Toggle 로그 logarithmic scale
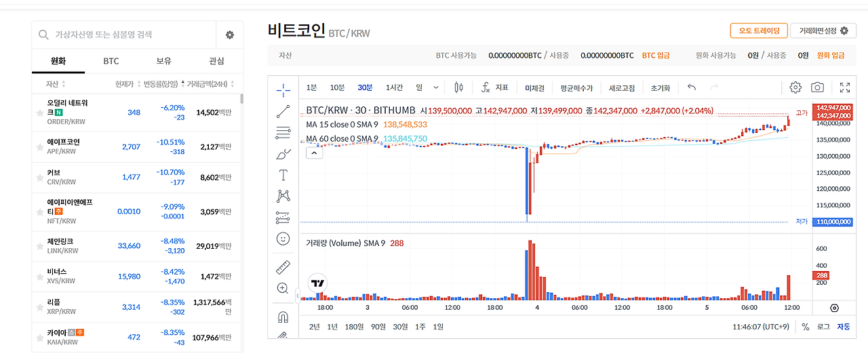Viewport: 868px width, 360px height. pyautogui.click(x=823, y=327)
